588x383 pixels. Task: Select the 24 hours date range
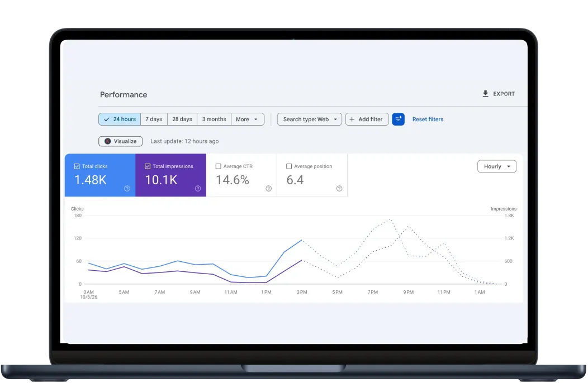coord(120,119)
